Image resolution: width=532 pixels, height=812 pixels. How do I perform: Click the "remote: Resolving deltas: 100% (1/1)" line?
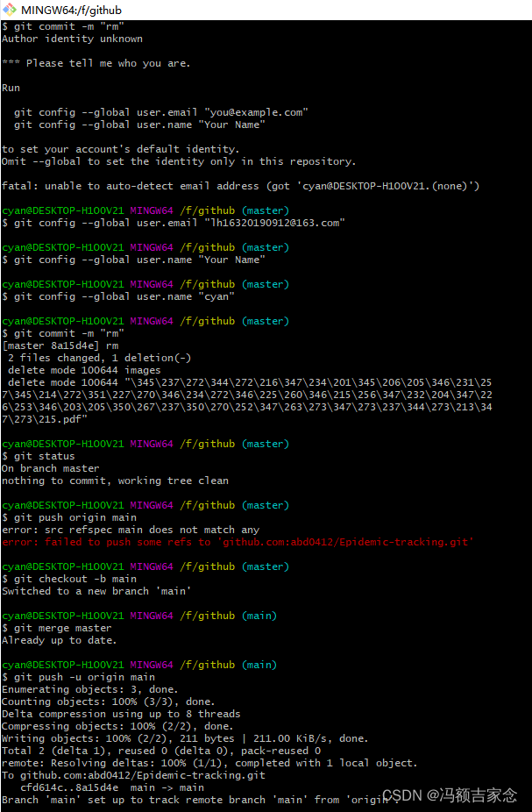point(209,763)
